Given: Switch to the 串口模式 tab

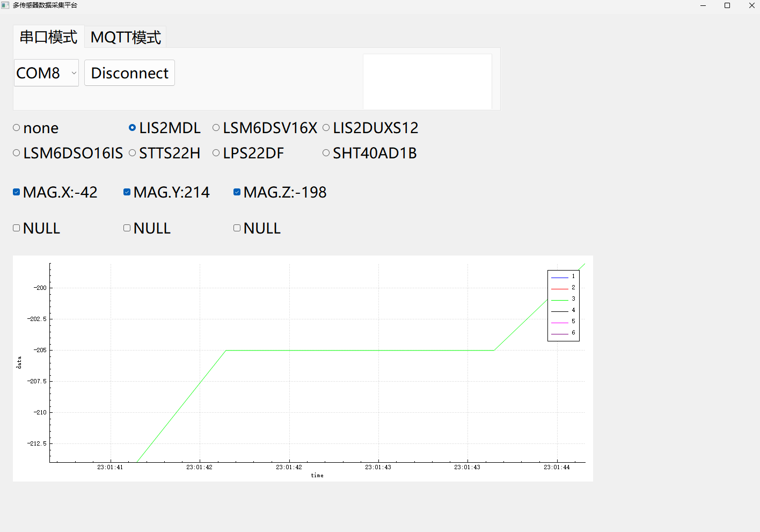Looking at the screenshot, I should (x=49, y=37).
